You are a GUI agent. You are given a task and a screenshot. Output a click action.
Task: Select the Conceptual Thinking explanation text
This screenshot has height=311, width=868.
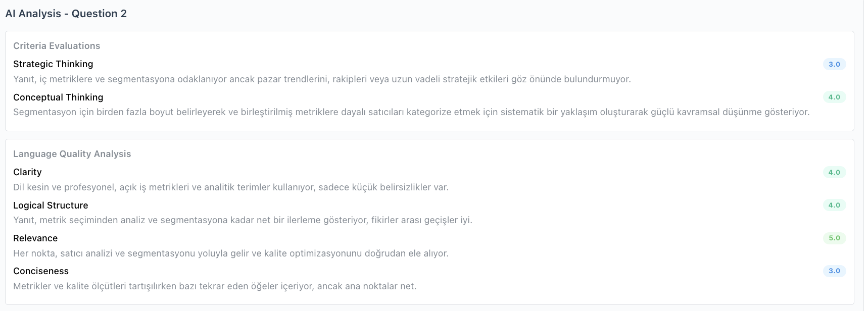[x=411, y=112]
